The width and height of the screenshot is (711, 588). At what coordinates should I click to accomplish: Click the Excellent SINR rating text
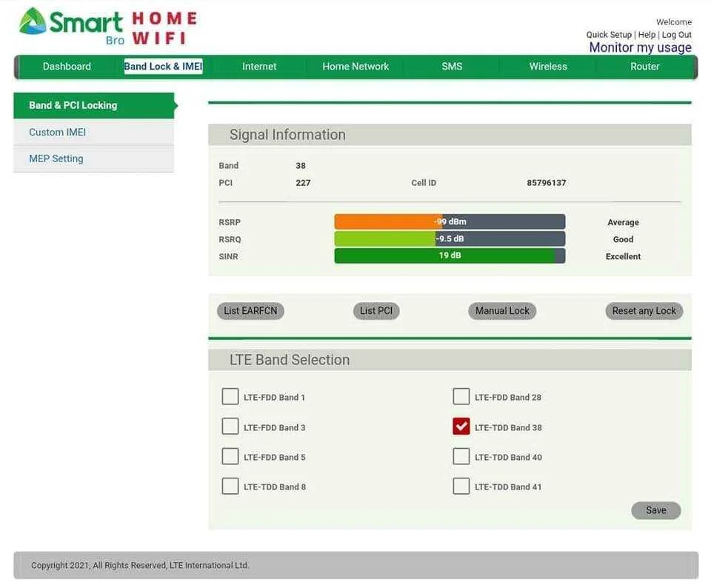pyautogui.click(x=623, y=256)
